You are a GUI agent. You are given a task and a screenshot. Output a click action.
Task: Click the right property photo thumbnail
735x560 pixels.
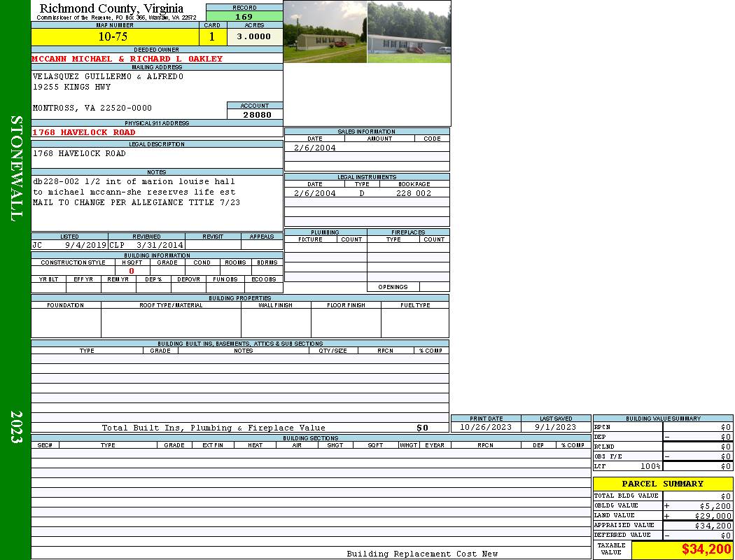[x=409, y=31]
